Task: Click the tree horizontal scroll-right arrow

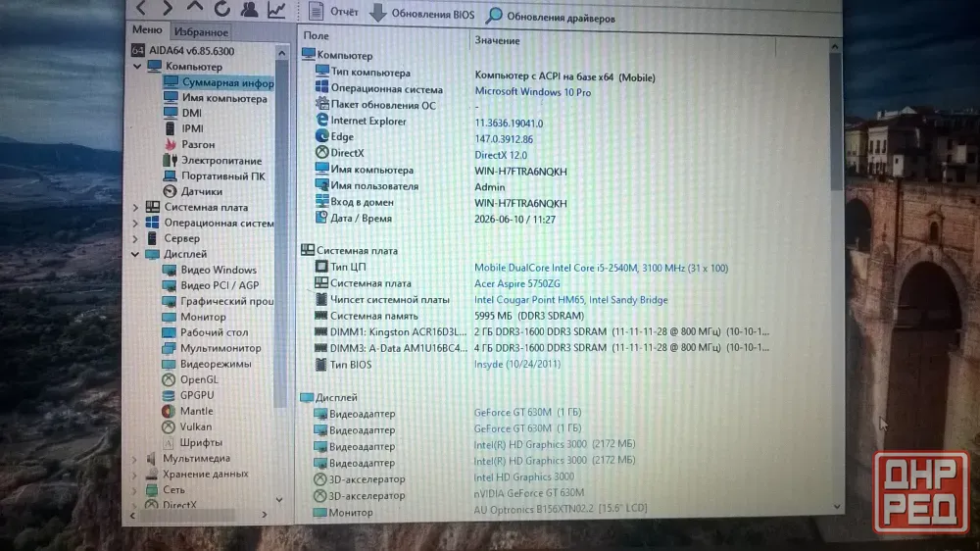Action: coord(265,514)
